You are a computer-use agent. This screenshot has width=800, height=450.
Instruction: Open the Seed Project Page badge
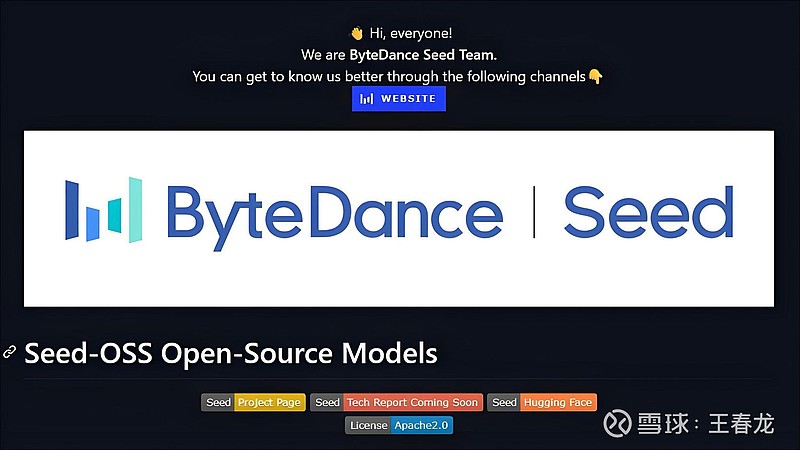click(253, 402)
